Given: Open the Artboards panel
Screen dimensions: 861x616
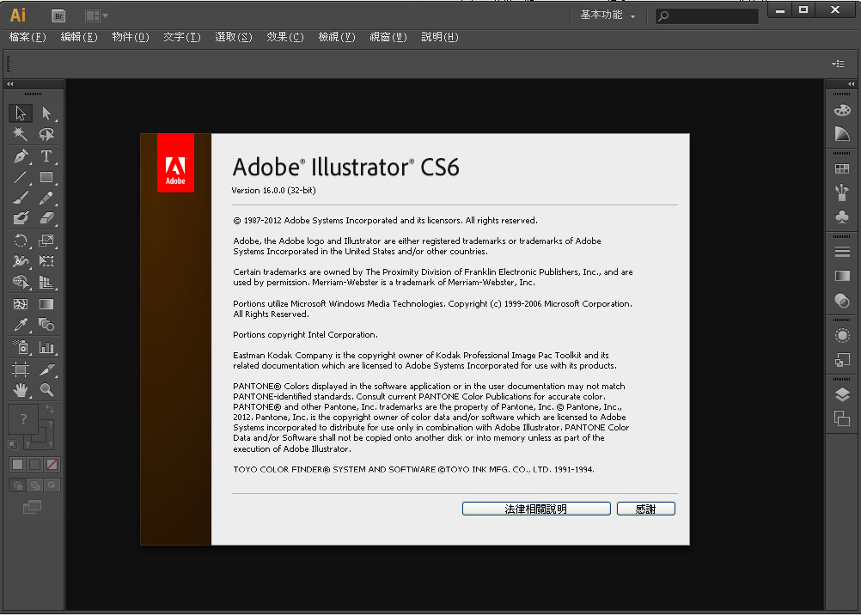Looking at the screenshot, I should pos(842,418).
